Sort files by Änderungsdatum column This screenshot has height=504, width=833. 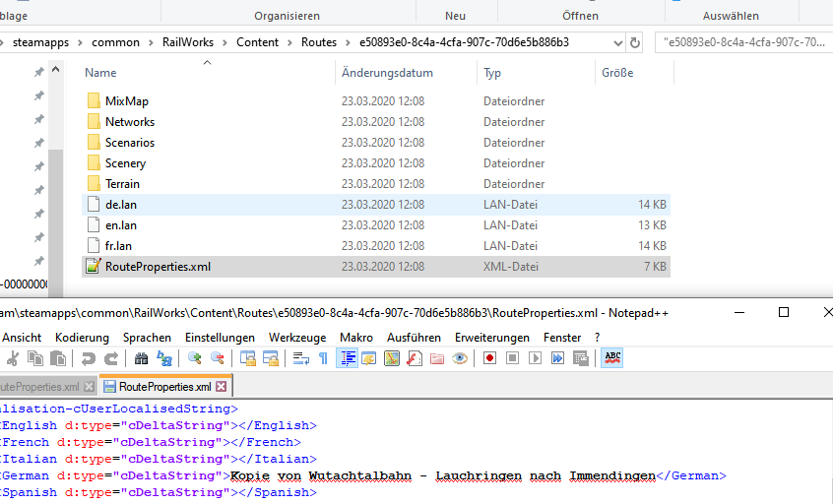(x=387, y=73)
